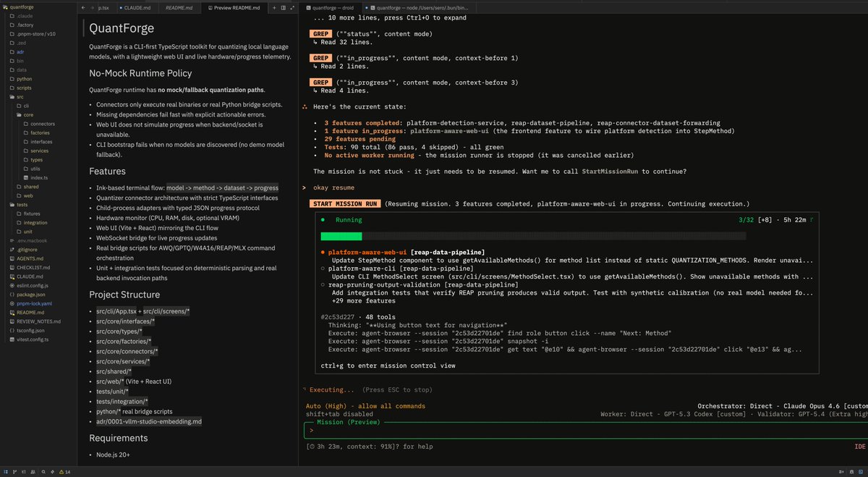
Task: Click the terminal icon on droid tab
Action: [x=307, y=7]
